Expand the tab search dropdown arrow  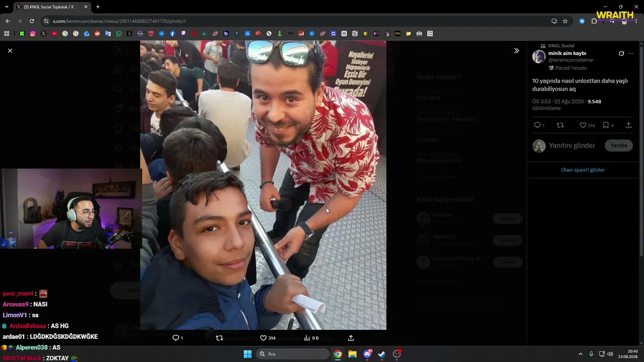pyautogui.click(x=7, y=7)
